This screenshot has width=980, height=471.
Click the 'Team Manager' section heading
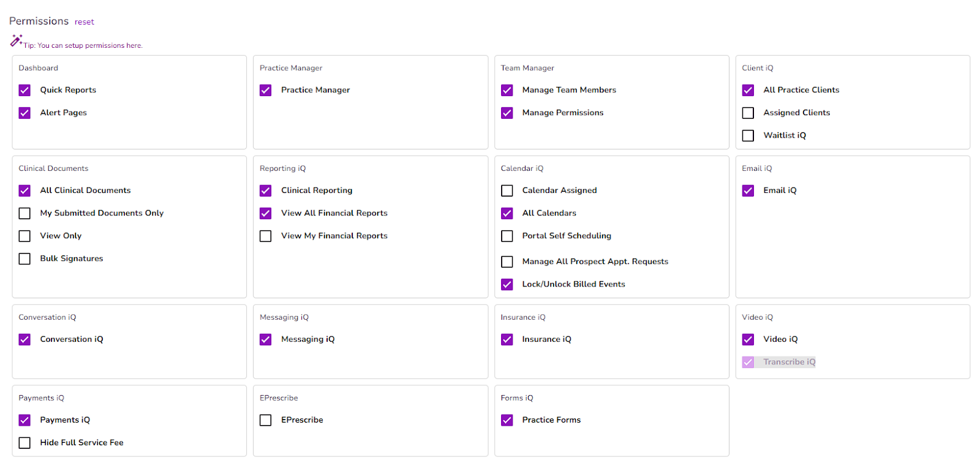[x=527, y=68]
